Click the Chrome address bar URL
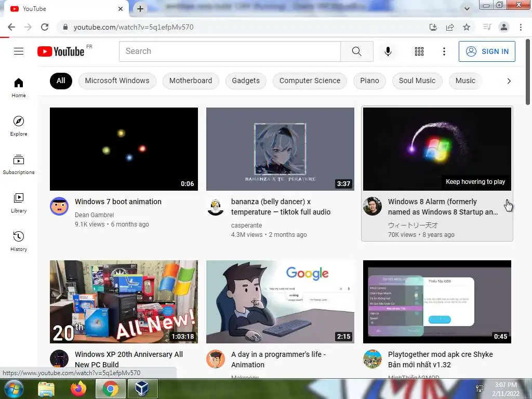Screen dimensions: 532x399 click(134, 27)
